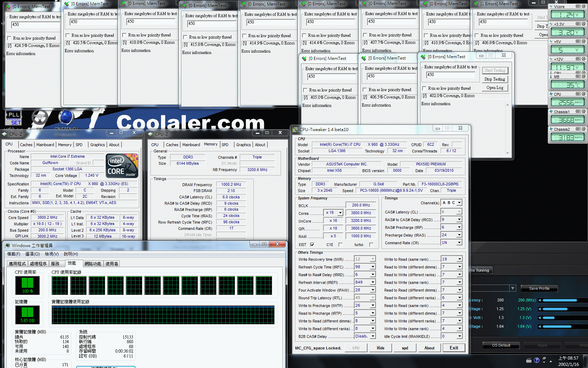Click Open Log in the front MemTest window
This screenshot has height=368, width=588.
(x=495, y=88)
